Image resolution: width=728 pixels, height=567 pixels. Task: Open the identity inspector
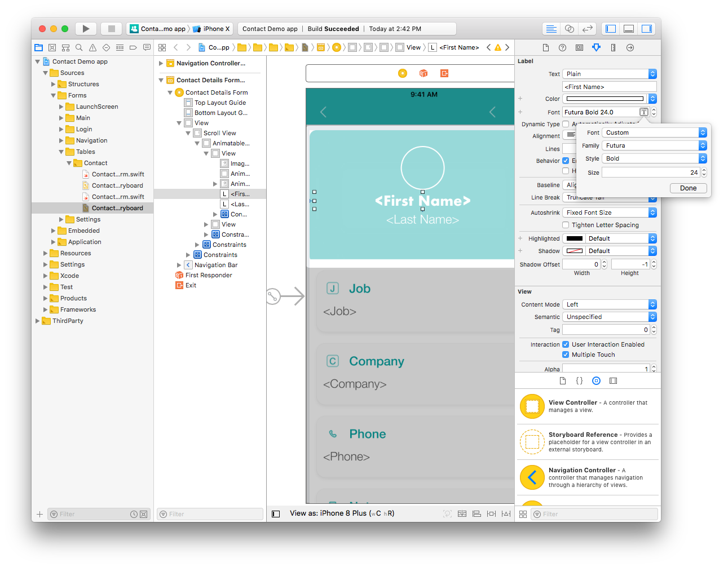(579, 47)
